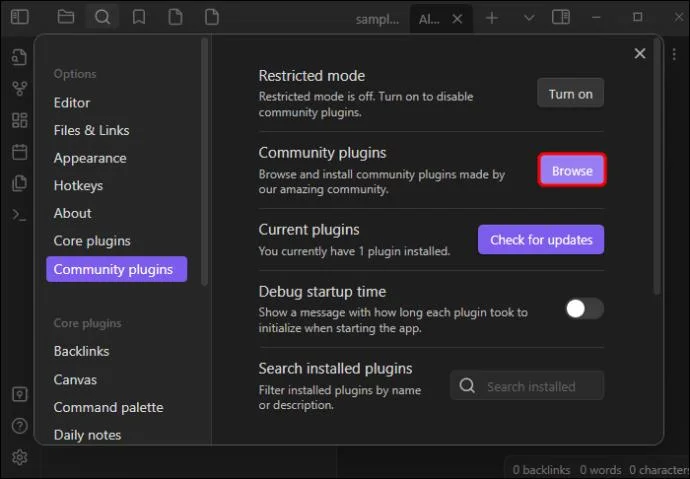The image size is (690, 479).
Task: Open the bookmarks icon
Action: point(139,17)
